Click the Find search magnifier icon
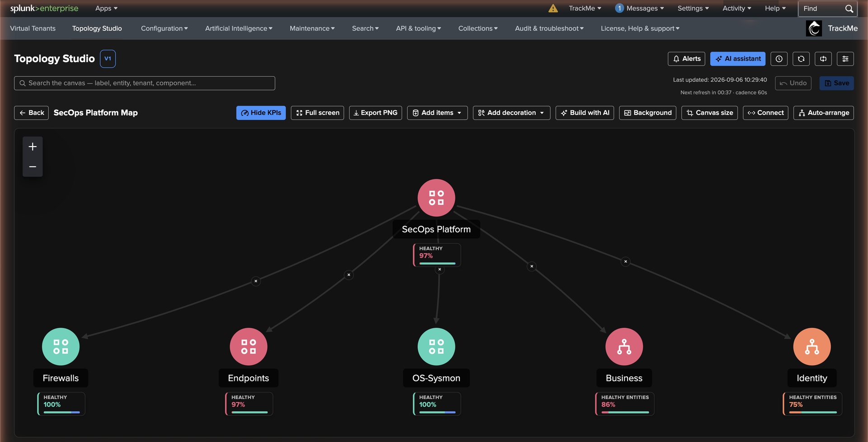 click(849, 9)
